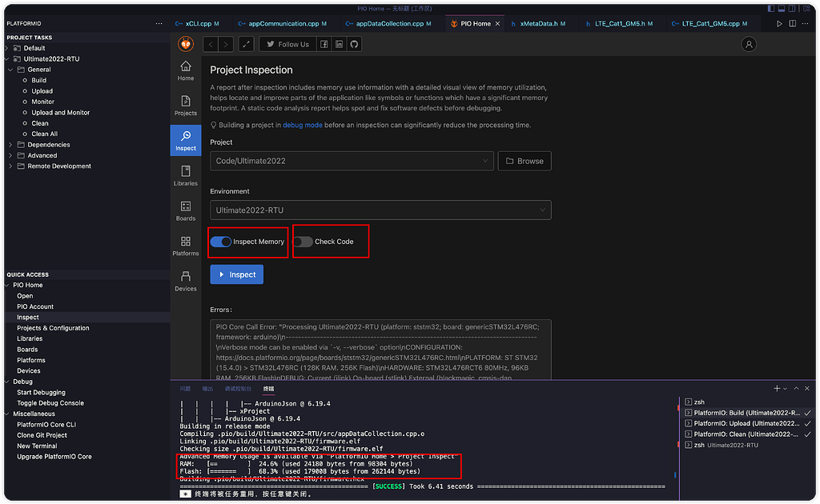Open the Project dropdown showing Code/Ultimate2022
This screenshot has height=504, width=820.
pos(352,161)
